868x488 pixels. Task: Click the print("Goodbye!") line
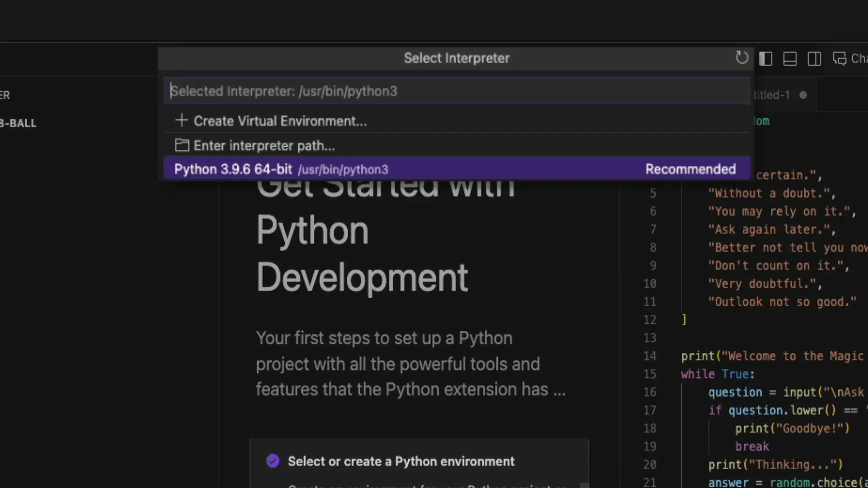pyautogui.click(x=792, y=428)
